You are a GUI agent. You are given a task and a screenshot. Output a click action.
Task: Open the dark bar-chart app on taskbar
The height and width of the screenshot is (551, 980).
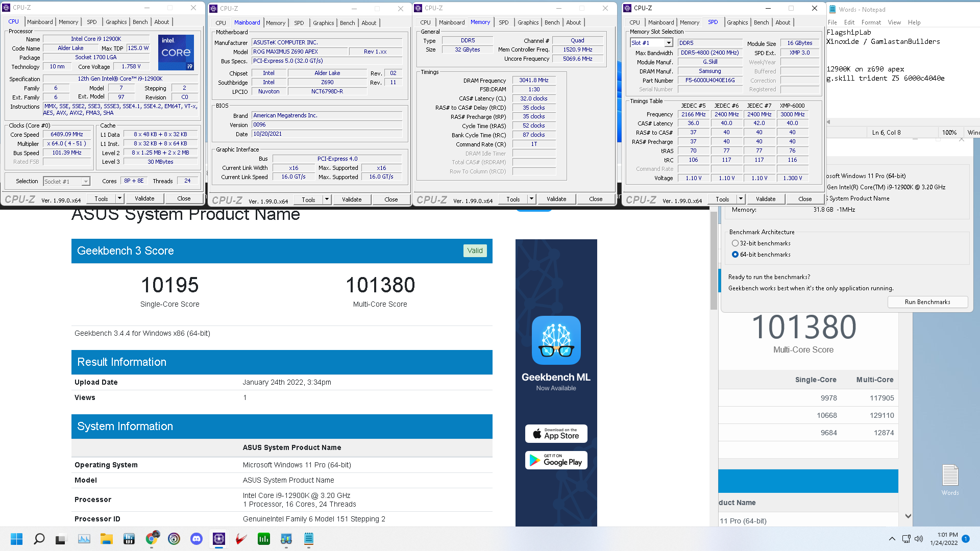pos(129,539)
